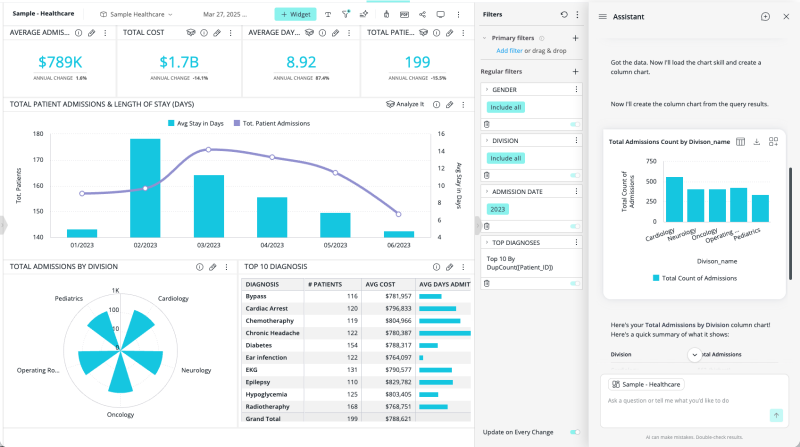Toggle Update on Every Change switch
The image size is (800, 447).
click(x=575, y=432)
